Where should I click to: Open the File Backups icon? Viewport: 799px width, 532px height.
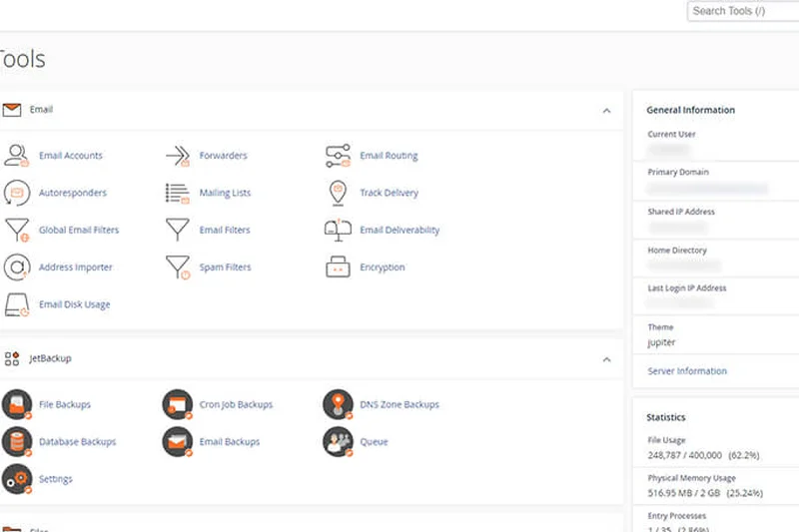[17, 404]
